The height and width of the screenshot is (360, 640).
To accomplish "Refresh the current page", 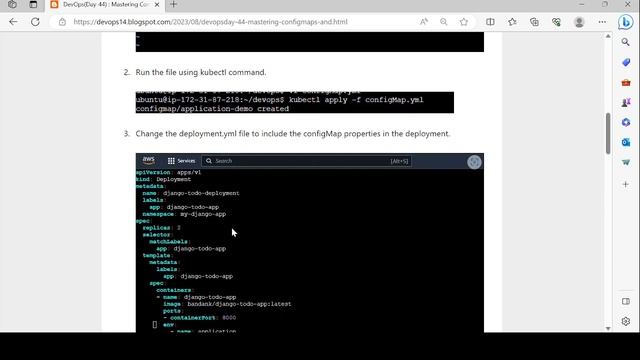I will (36, 22).
